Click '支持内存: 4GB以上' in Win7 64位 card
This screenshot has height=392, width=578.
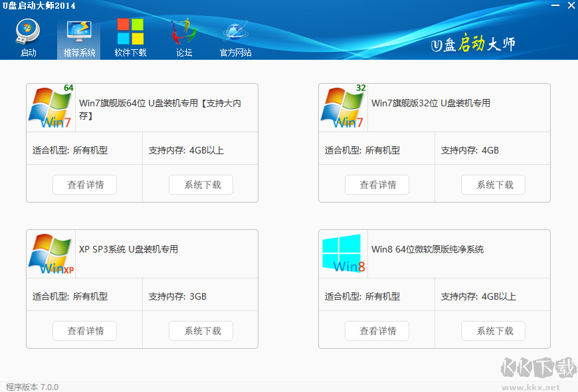pyautogui.click(x=186, y=150)
